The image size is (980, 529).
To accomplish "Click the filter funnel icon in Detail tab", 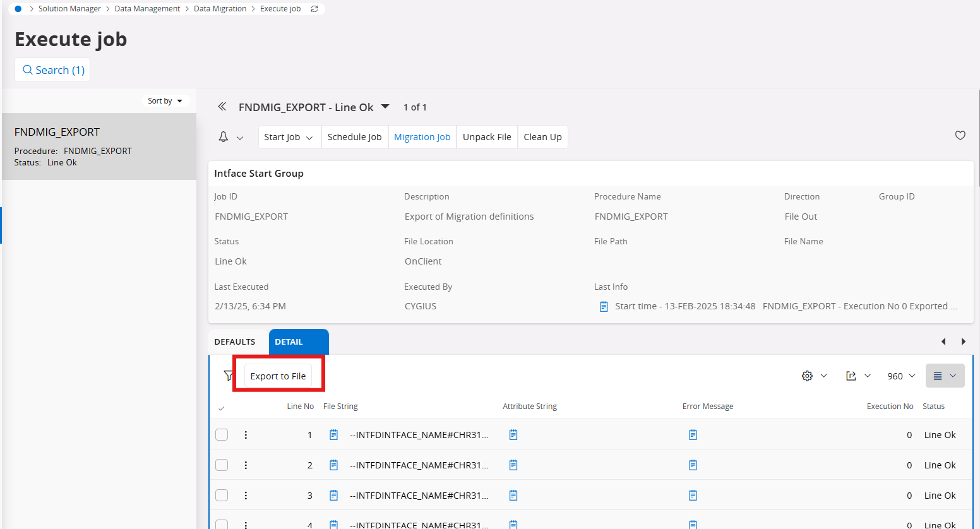I will (229, 376).
